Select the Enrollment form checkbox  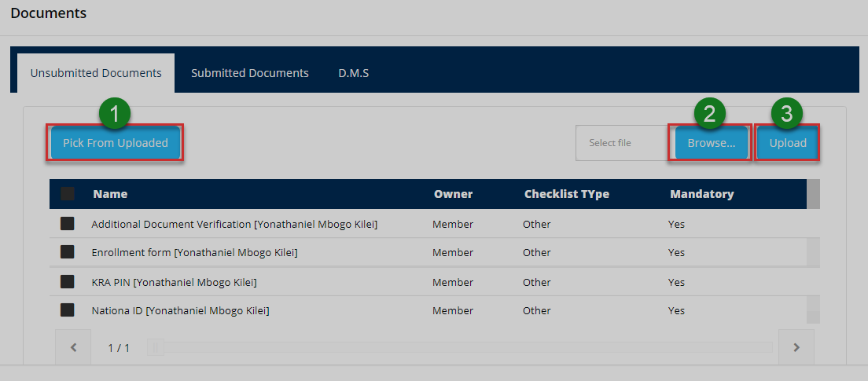pos(68,252)
